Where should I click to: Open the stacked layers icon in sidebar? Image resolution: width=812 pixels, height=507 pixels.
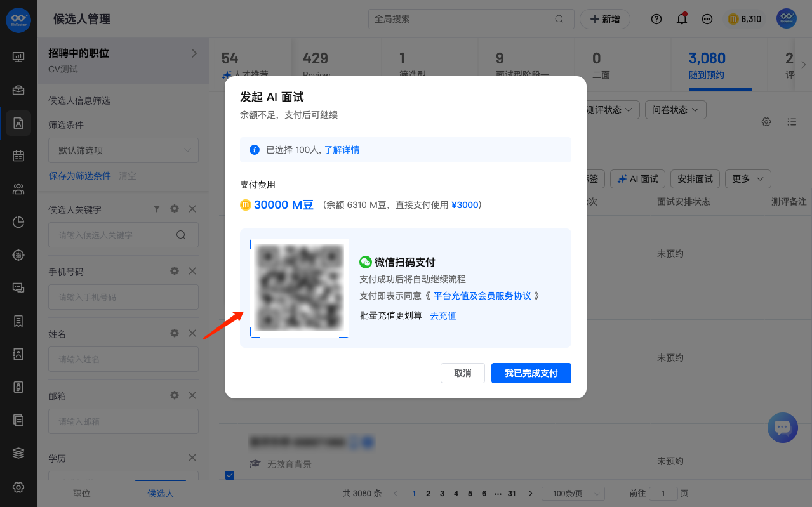point(18,452)
